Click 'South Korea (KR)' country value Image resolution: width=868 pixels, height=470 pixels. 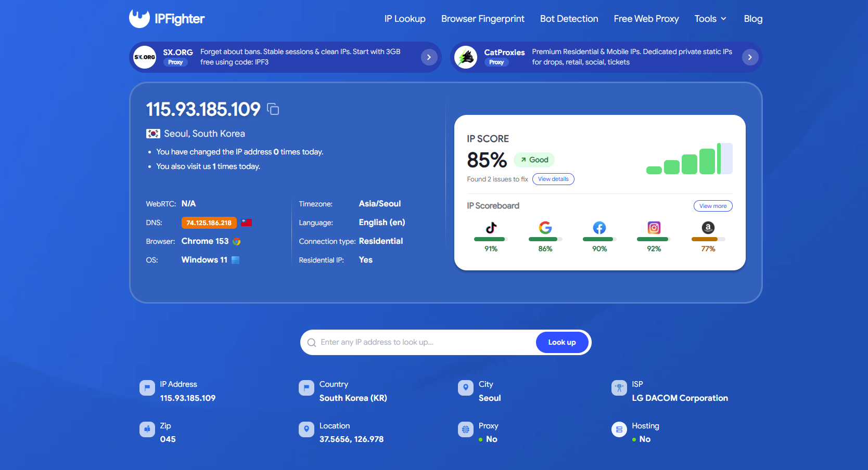click(353, 398)
